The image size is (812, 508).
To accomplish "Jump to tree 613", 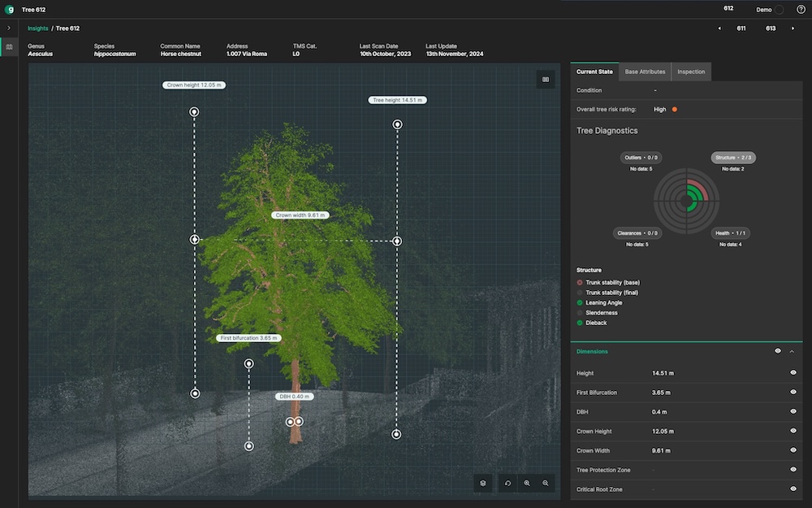I will pyautogui.click(x=771, y=28).
